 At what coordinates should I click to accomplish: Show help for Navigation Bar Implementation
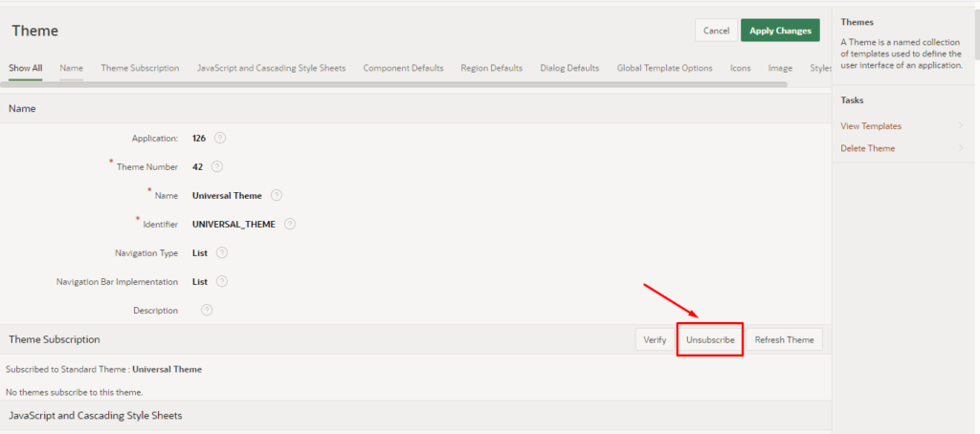point(221,281)
